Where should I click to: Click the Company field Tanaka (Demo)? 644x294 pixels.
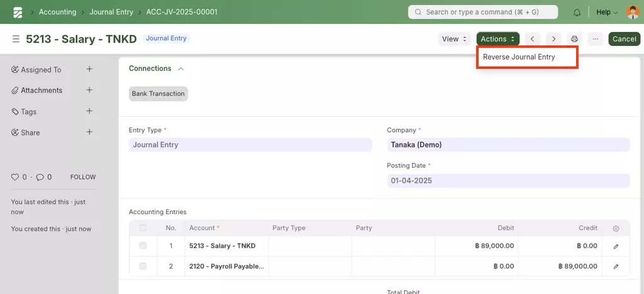click(x=508, y=144)
